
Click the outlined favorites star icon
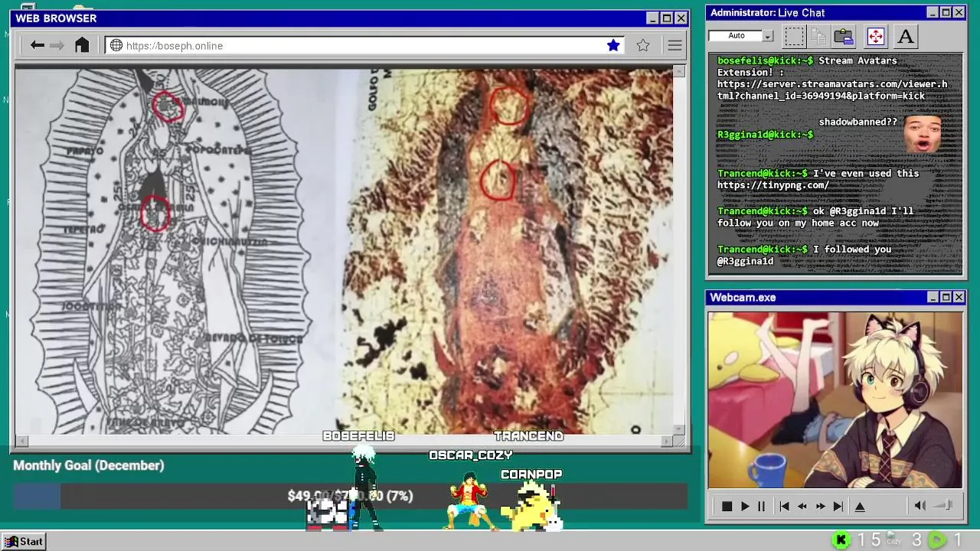[x=643, y=45]
